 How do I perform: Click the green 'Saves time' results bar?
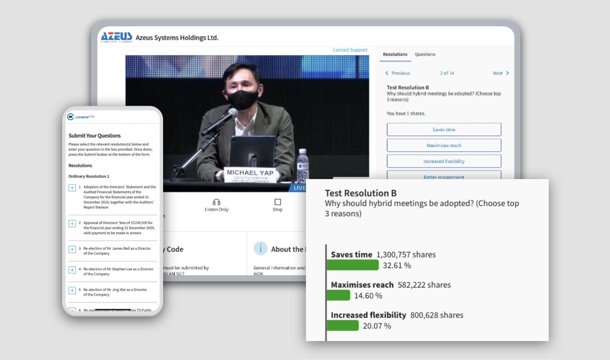click(x=352, y=265)
